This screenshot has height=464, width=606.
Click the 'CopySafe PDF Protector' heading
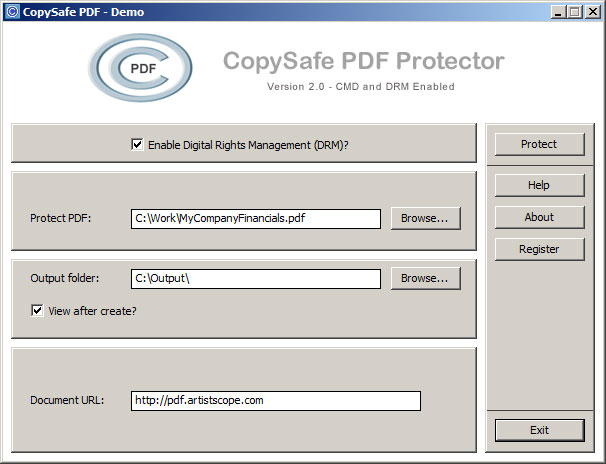364,61
